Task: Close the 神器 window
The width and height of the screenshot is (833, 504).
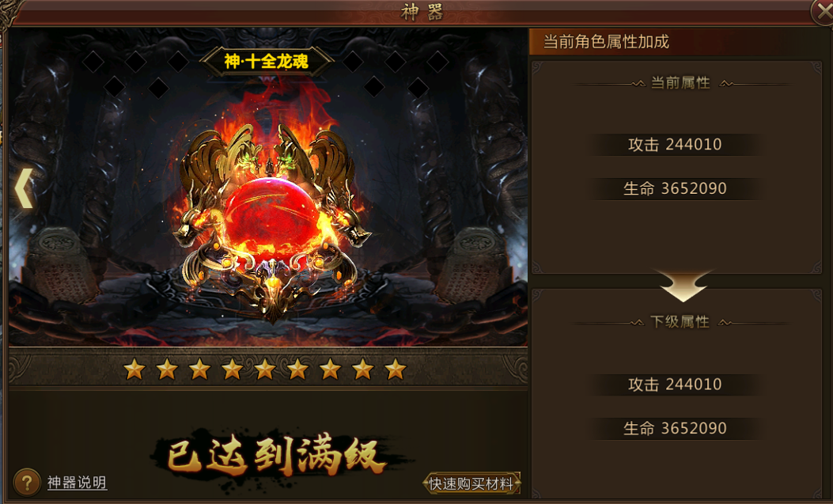Action: click(823, 12)
